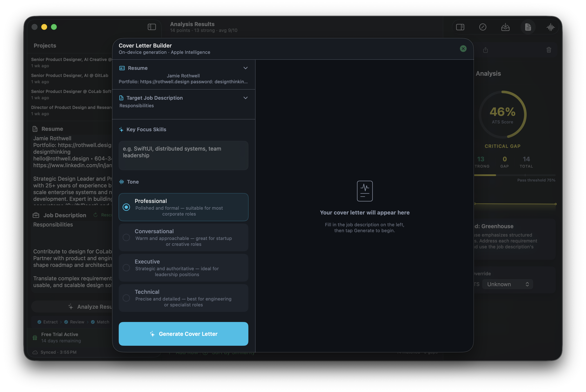The width and height of the screenshot is (586, 392).
Task: Click the Review step checkmark icon
Action: [x=66, y=322]
